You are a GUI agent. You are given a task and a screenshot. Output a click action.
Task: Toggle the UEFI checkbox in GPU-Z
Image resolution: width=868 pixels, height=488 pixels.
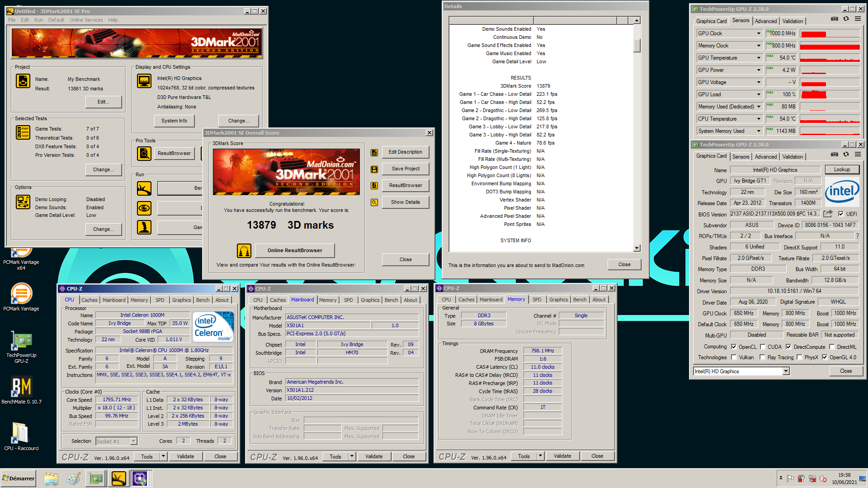click(841, 214)
